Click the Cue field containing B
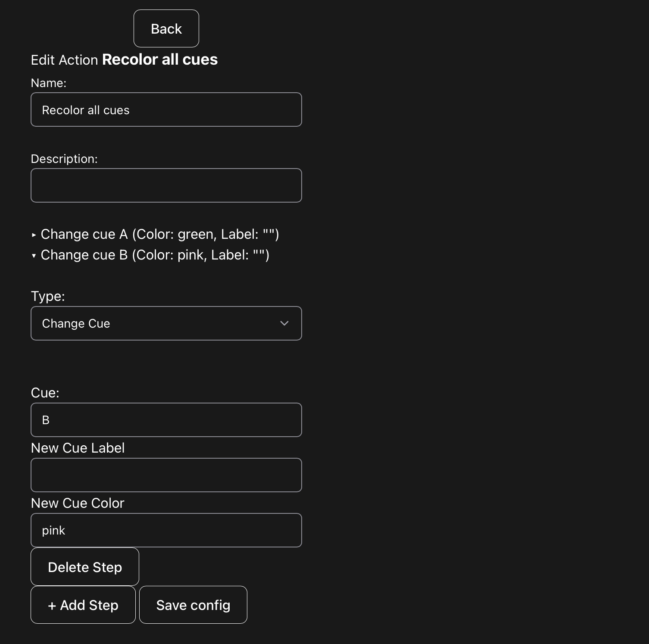This screenshot has height=644, width=649. (166, 420)
